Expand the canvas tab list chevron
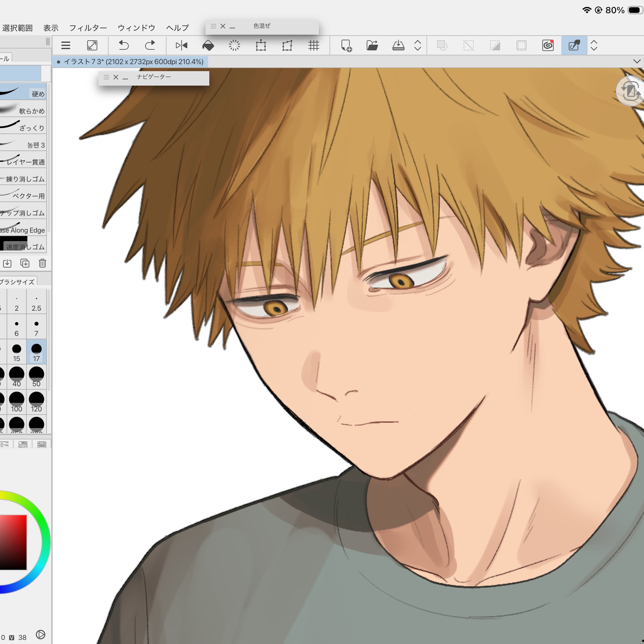Screen dimensions: 644x644 click(x=637, y=62)
